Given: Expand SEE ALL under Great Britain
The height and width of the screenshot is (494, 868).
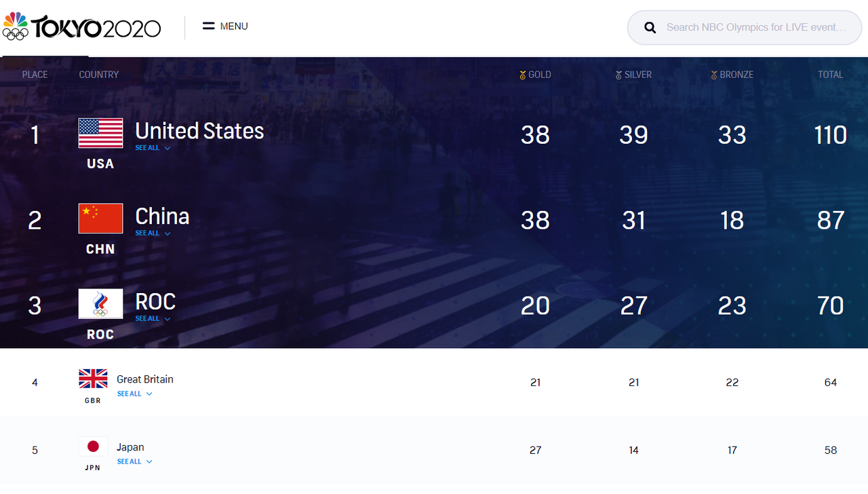Looking at the screenshot, I should [134, 394].
